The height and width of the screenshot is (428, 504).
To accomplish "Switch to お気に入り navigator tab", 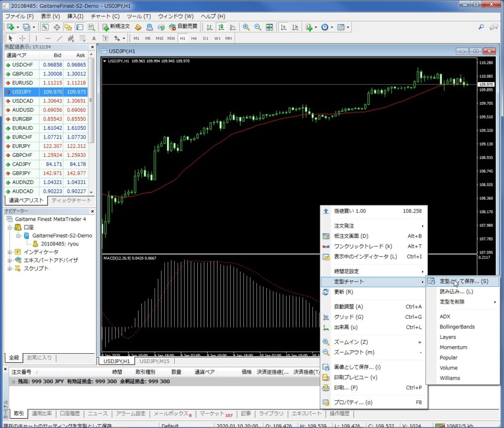I will pos(39,358).
